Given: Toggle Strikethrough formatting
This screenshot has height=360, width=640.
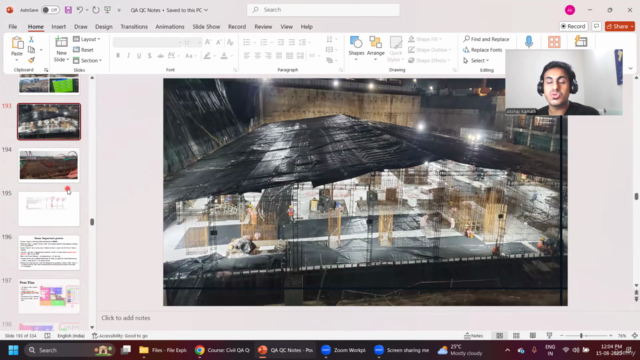Looking at the screenshot, I should 160,56.
